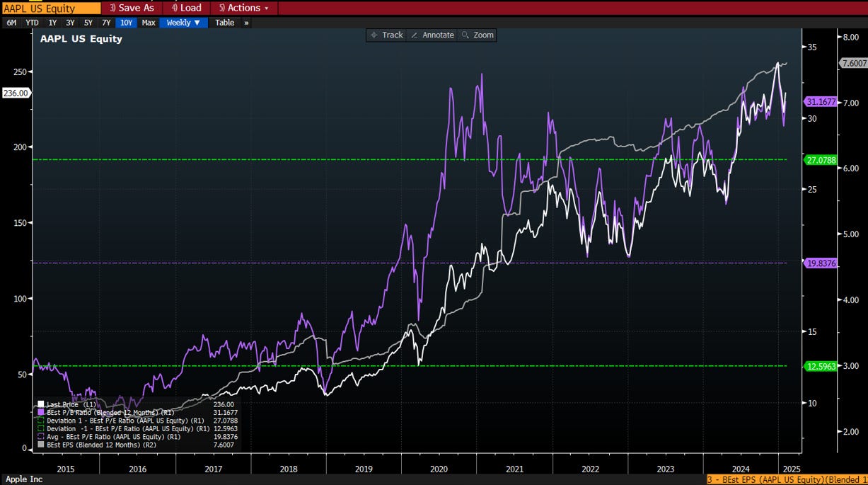Click the Last Price (L1) legend label

pyautogui.click(x=71, y=404)
